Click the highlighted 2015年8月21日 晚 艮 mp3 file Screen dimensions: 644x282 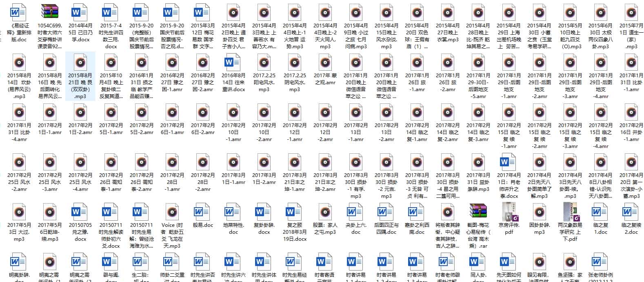pyautogui.click(x=80, y=63)
